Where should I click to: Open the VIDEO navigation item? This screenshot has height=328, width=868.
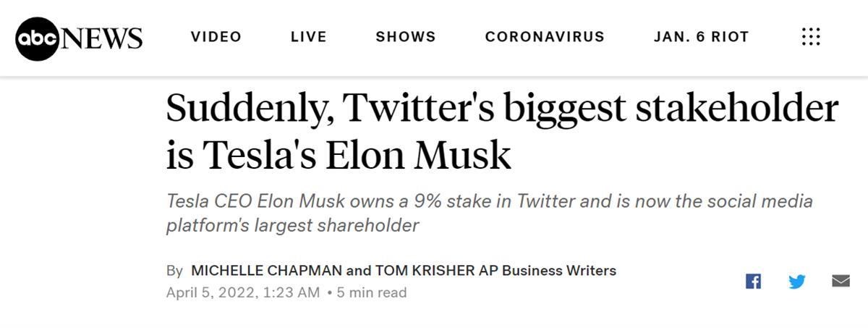216,37
